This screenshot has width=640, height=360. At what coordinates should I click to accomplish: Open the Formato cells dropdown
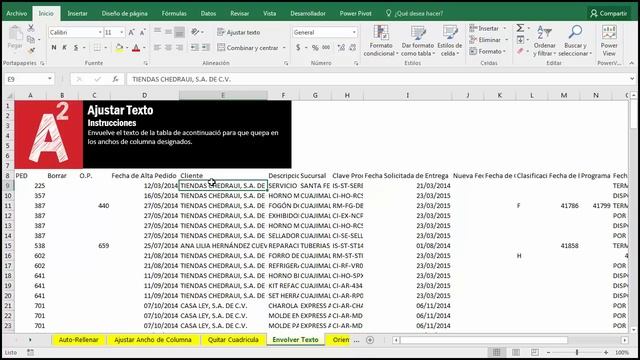point(488,51)
